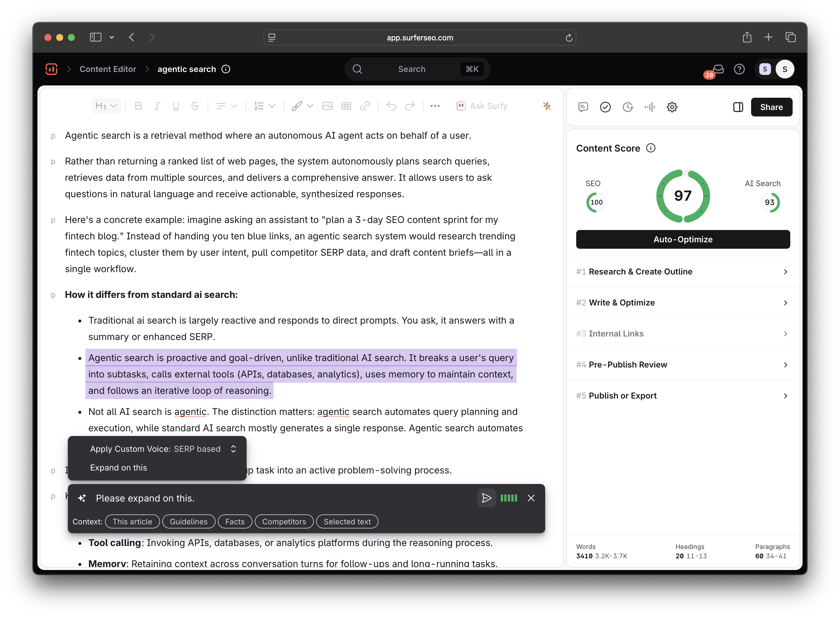The width and height of the screenshot is (840, 618).
Task: Click the AI Search score 93 gauge
Action: [769, 202]
